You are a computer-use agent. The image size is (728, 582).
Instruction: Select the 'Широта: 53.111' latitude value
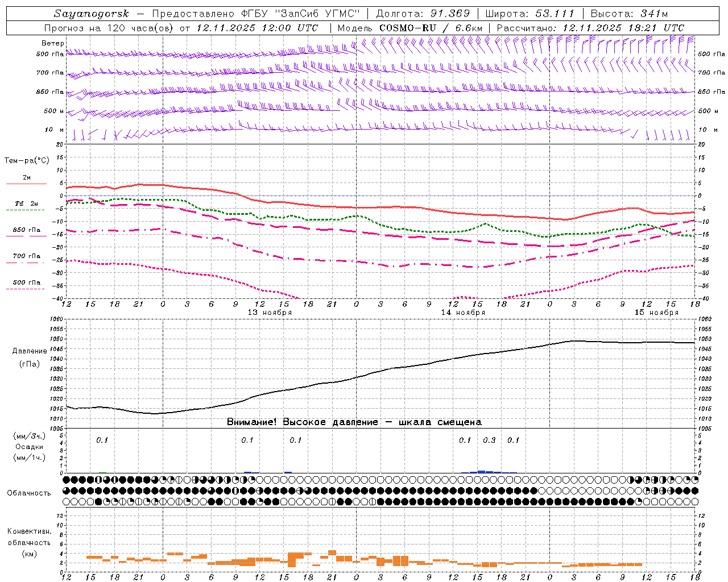[530, 14]
